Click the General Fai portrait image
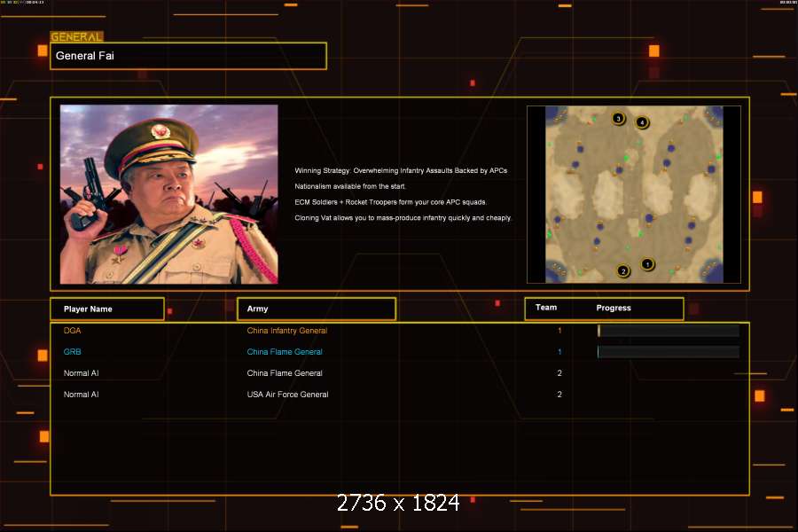798x532 pixels. point(169,194)
